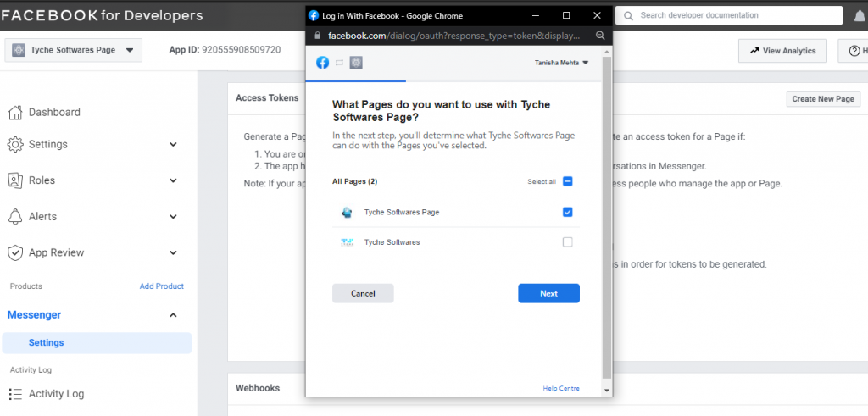Open the Help Centre link
Viewport: 868px width, 416px height.
[x=561, y=388]
